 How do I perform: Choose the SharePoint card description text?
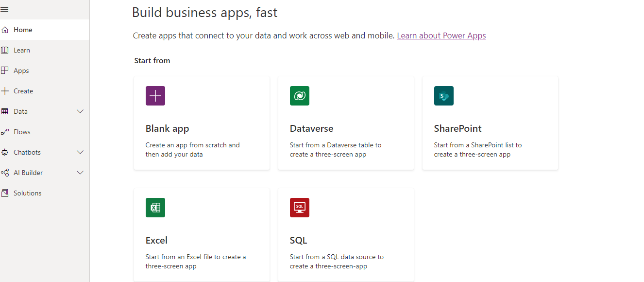[x=478, y=150]
